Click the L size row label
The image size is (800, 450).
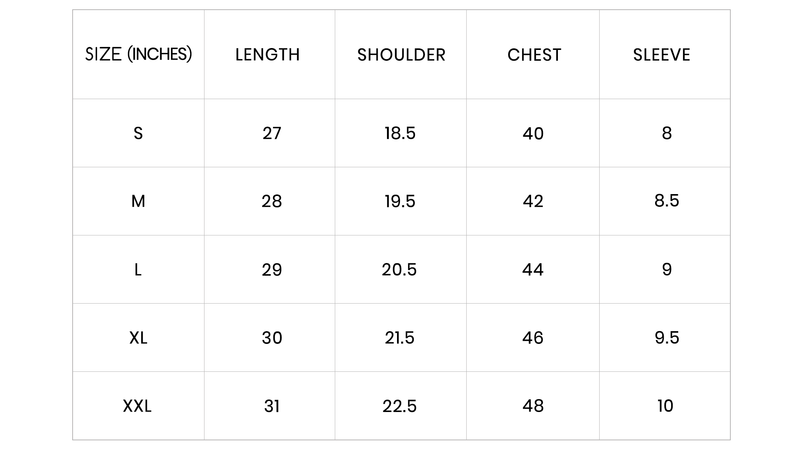[138, 269]
